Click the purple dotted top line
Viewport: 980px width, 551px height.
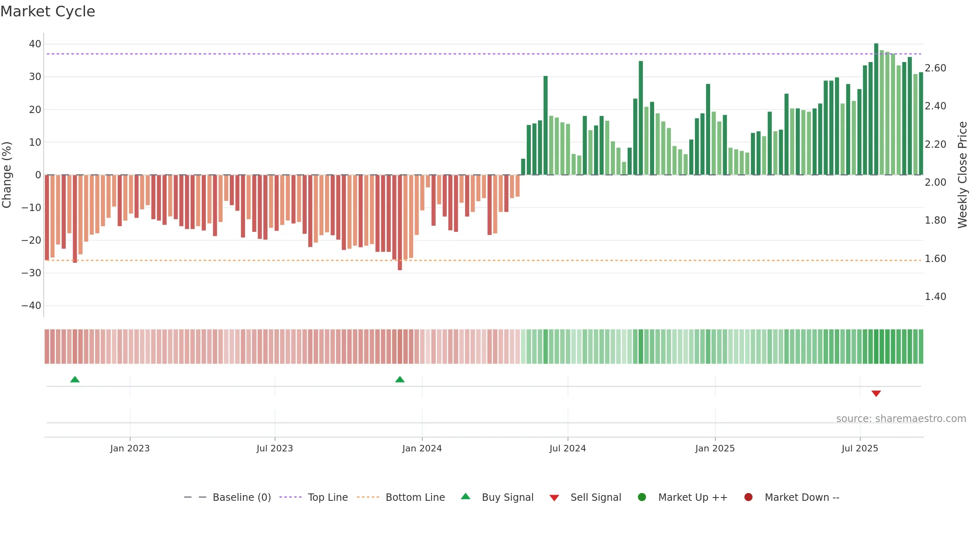click(x=484, y=54)
